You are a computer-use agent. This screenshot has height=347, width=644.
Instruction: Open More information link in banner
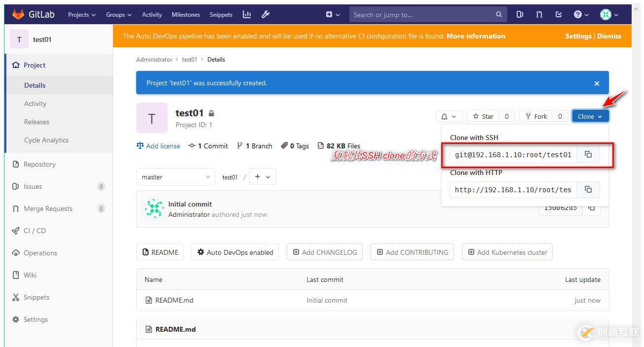click(476, 36)
